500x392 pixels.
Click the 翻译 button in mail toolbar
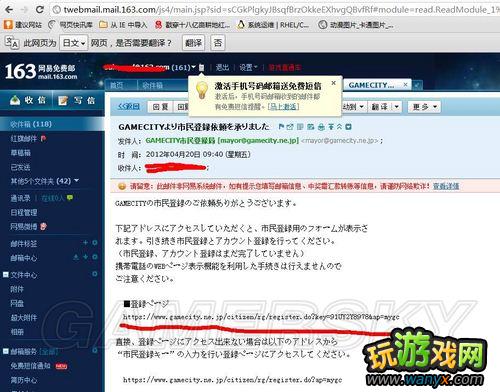[379, 107]
